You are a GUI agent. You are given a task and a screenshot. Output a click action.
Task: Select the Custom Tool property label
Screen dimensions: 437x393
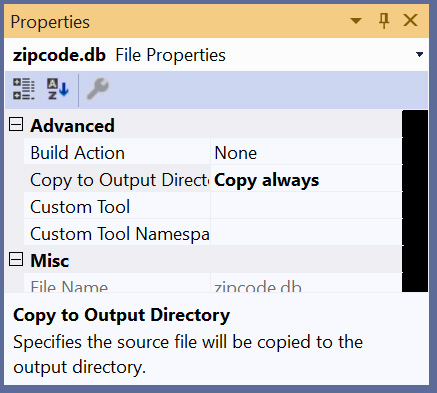[117, 207]
